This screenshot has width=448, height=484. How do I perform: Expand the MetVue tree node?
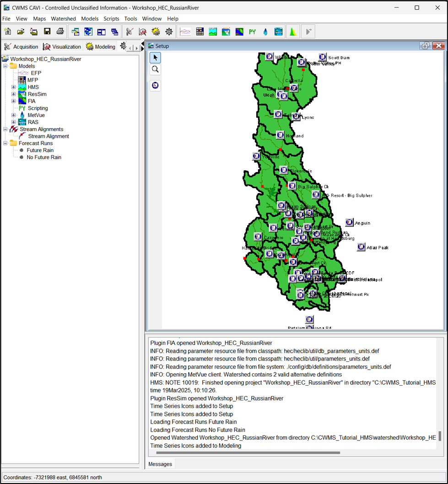click(x=14, y=115)
